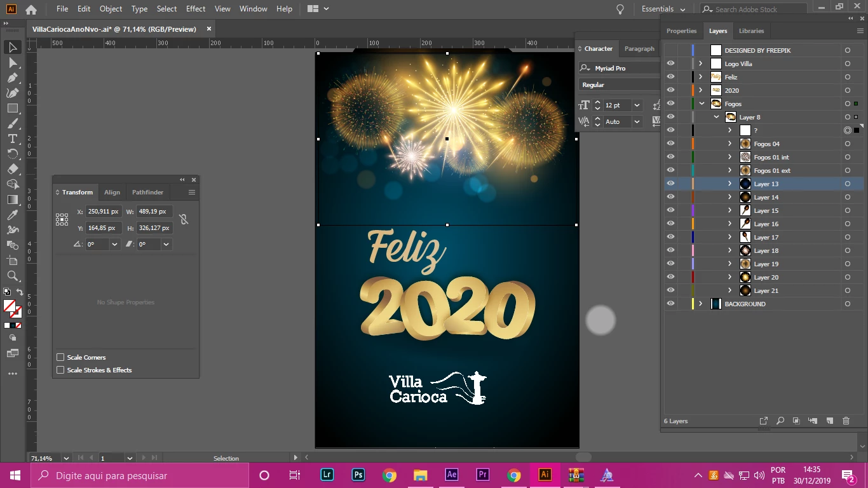868x488 pixels.
Task: Hide the Feliz layer
Action: 670,77
